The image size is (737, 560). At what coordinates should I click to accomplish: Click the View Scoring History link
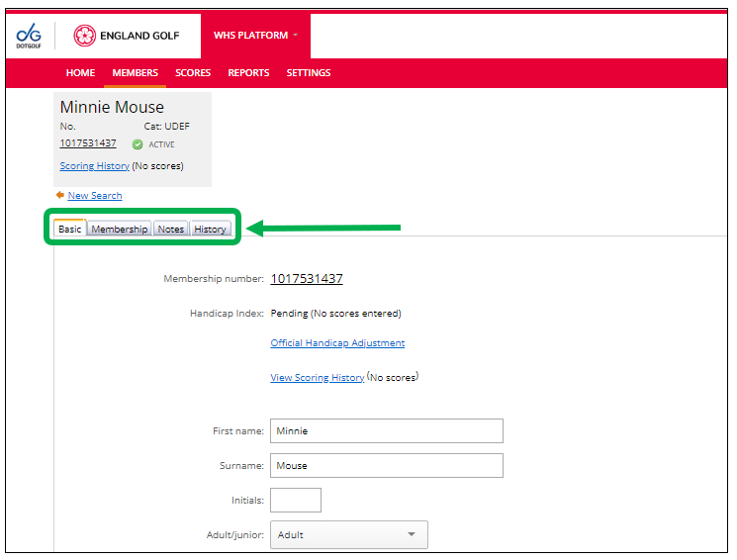click(x=318, y=378)
